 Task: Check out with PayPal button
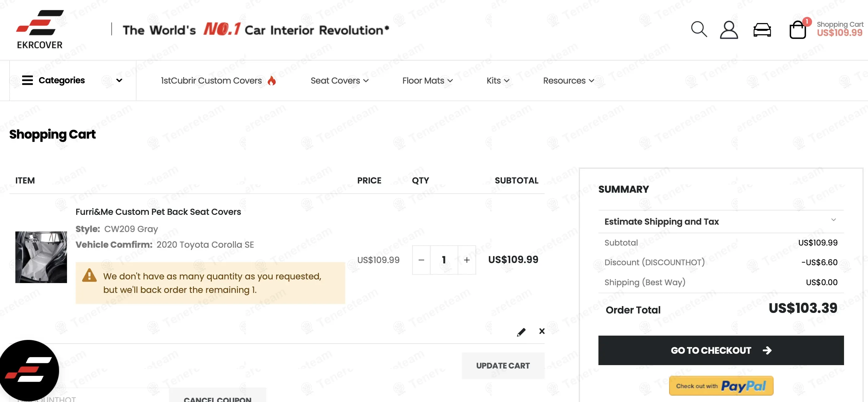coord(721,385)
